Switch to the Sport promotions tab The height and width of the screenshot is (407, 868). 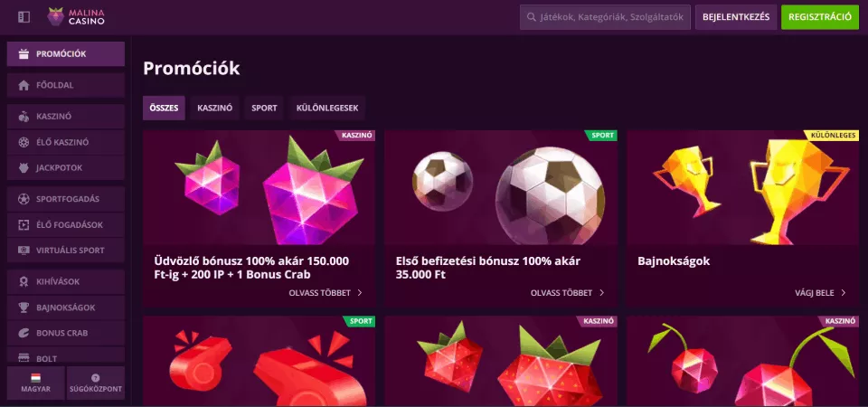click(264, 108)
